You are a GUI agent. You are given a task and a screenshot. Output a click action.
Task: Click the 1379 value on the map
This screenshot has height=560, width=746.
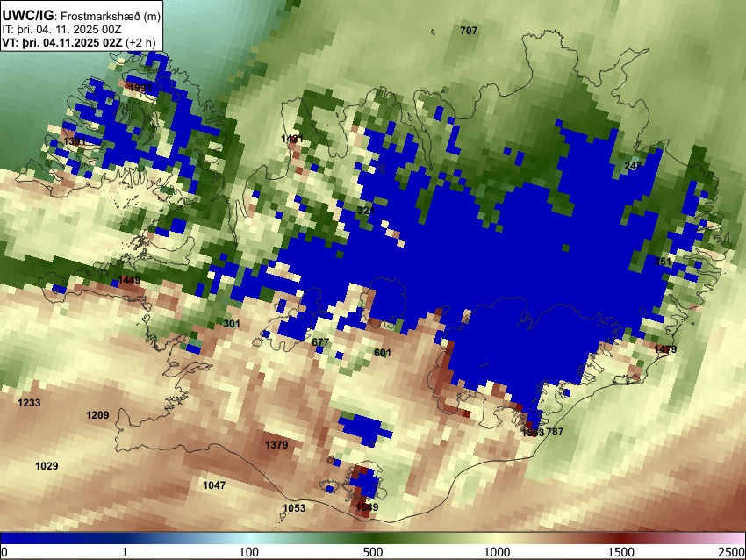click(276, 445)
